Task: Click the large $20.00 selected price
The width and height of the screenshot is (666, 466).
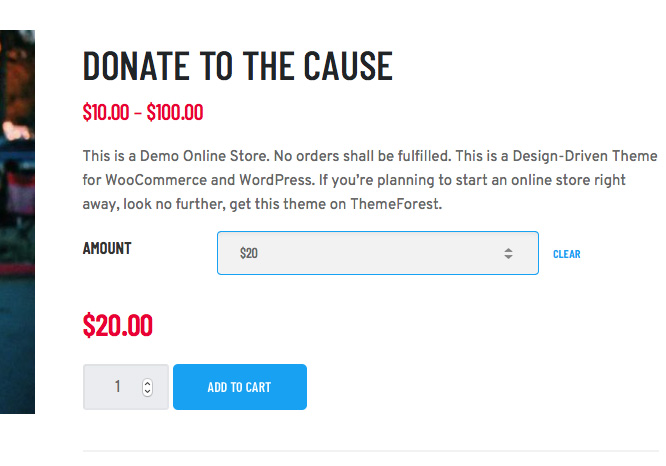Action: click(118, 325)
